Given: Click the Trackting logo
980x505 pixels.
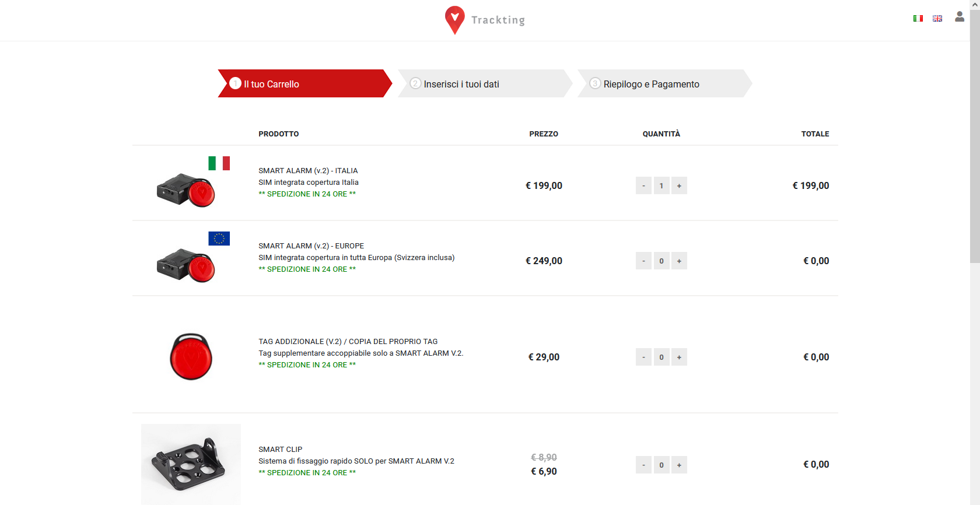Looking at the screenshot, I should click(485, 20).
